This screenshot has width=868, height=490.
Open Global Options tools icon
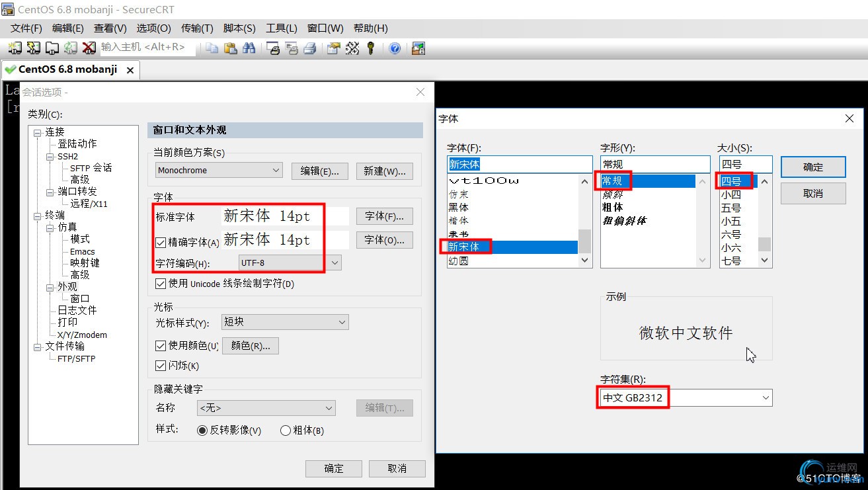pyautogui.click(x=352, y=48)
